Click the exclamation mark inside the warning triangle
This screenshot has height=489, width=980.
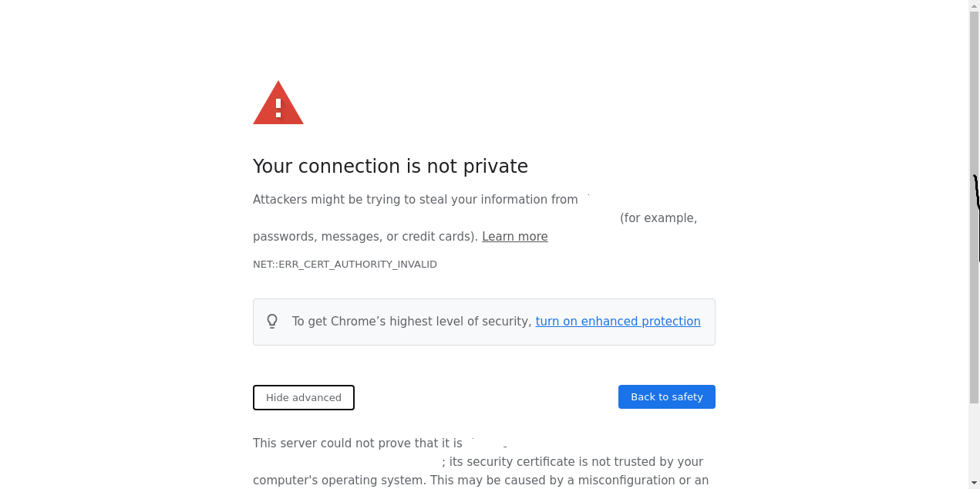click(x=278, y=108)
